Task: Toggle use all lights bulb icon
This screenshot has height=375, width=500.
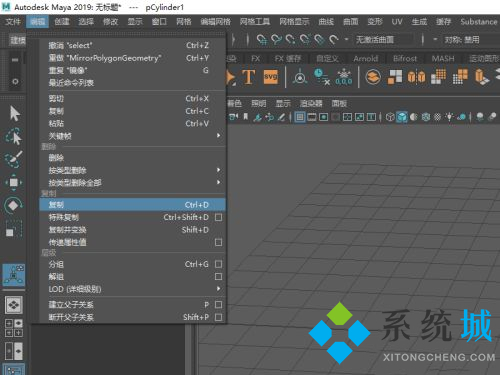Action: point(450,117)
